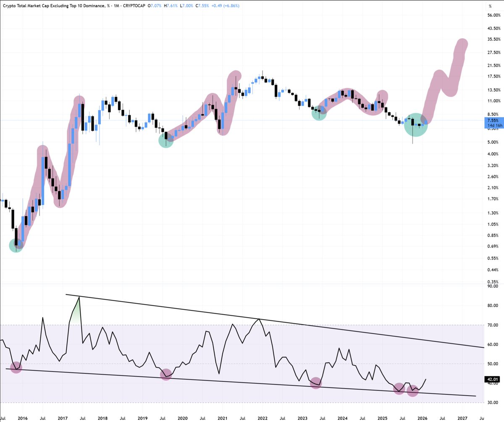Click the '60.00' RSI axis label

tap(492, 344)
